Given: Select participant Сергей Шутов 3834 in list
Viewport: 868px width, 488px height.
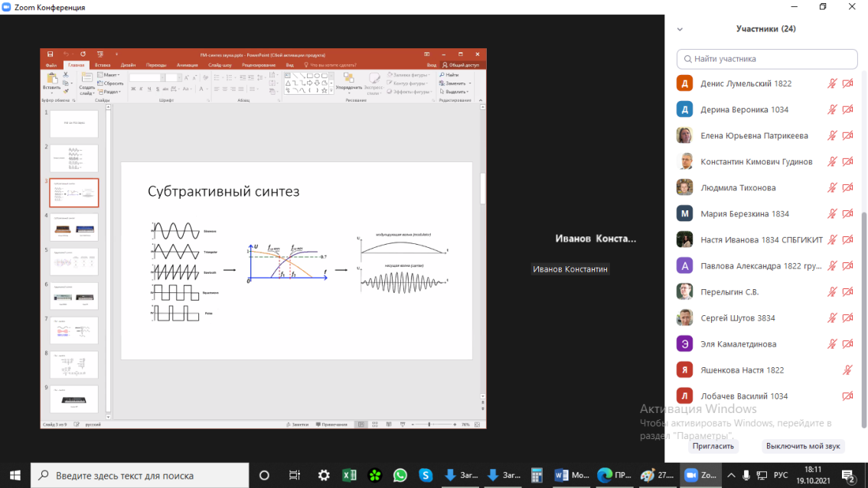Looking at the screenshot, I should [737, 318].
